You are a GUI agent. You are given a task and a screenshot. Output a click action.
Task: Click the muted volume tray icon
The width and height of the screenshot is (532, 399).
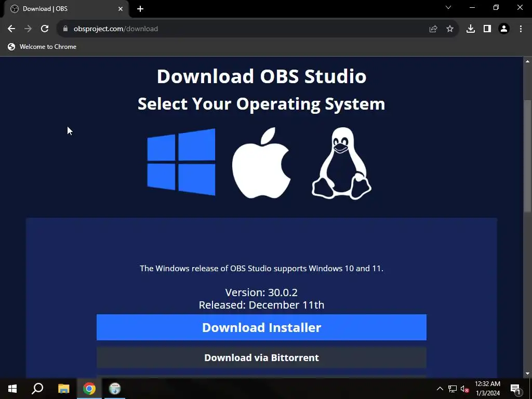pos(465,389)
